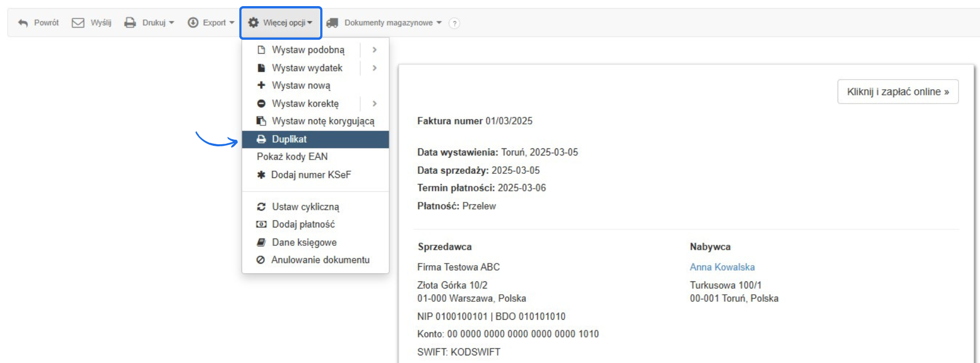This screenshot has width=980, height=363.
Task: Select the Wyślij envelope icon
Action: [x=77, y=22]
